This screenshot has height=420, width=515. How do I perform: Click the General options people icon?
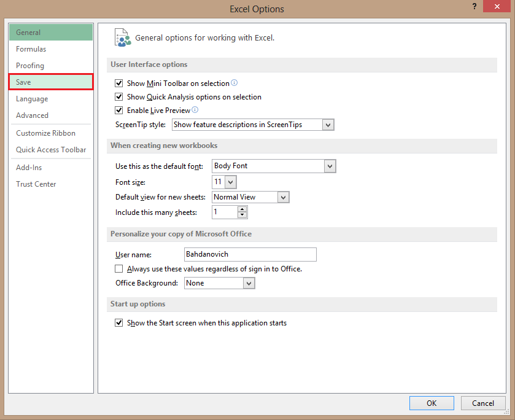point(123,38)
